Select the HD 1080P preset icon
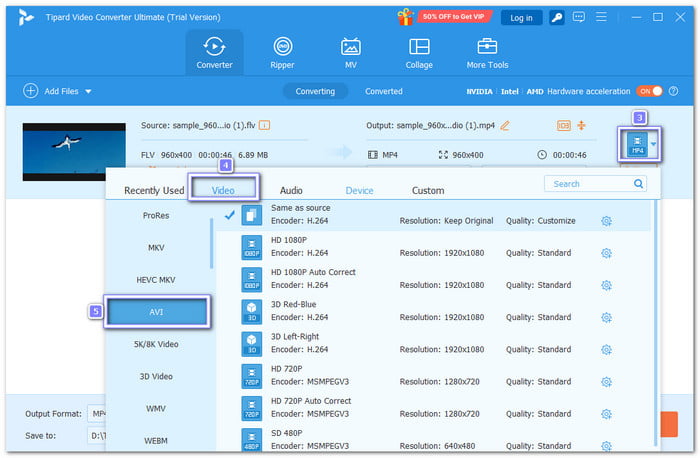This screenshot has width=700, height=458. [x=252, y=247]
